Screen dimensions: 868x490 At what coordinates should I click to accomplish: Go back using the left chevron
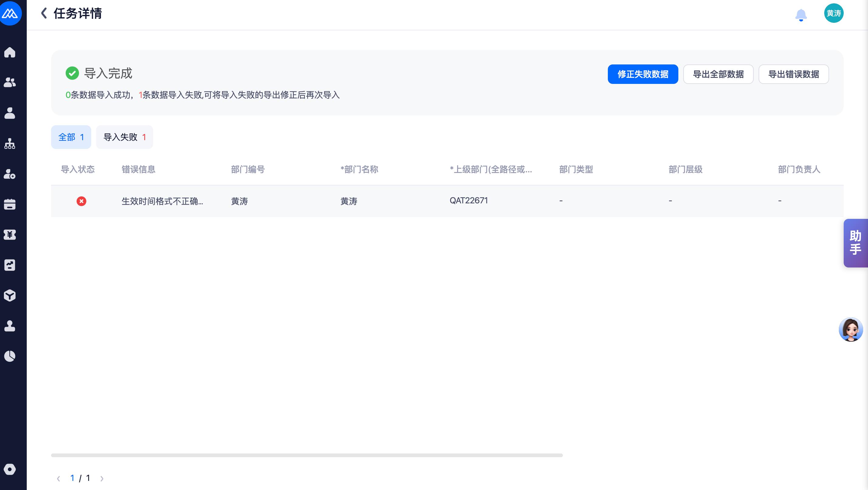[44, 13]
